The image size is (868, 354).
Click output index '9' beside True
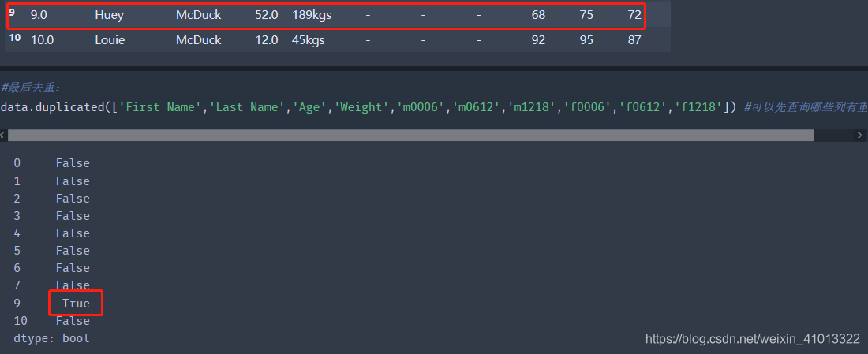click(17, 303)
